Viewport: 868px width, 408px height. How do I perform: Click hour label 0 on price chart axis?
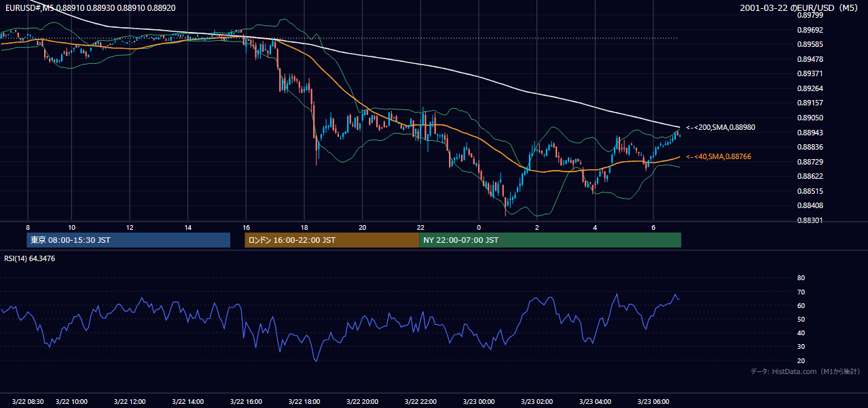(479, 227)
